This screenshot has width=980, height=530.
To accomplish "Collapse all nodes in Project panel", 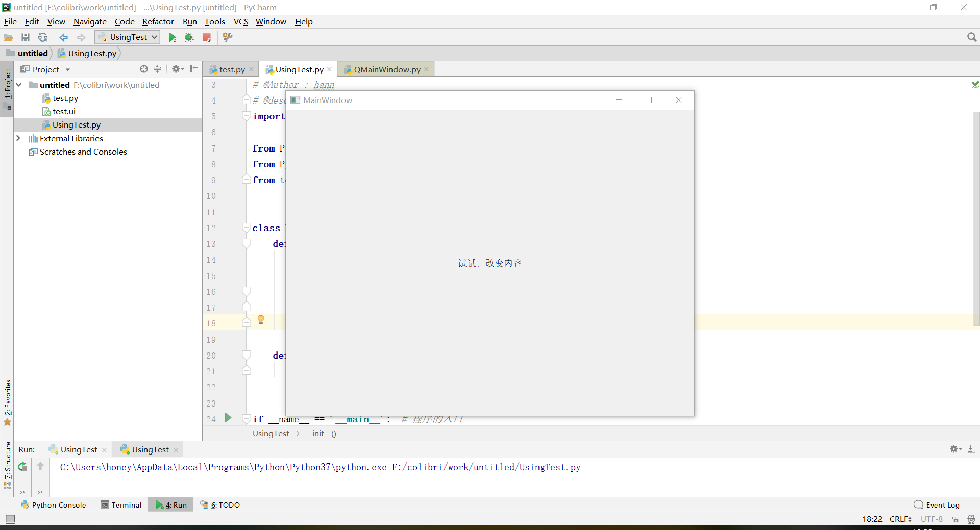I will pos(157,69).
